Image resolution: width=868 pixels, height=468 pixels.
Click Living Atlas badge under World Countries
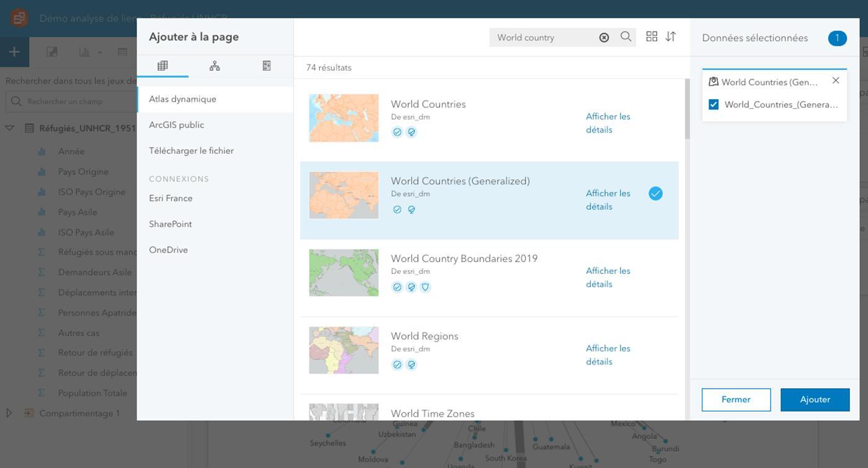[411, 132]
